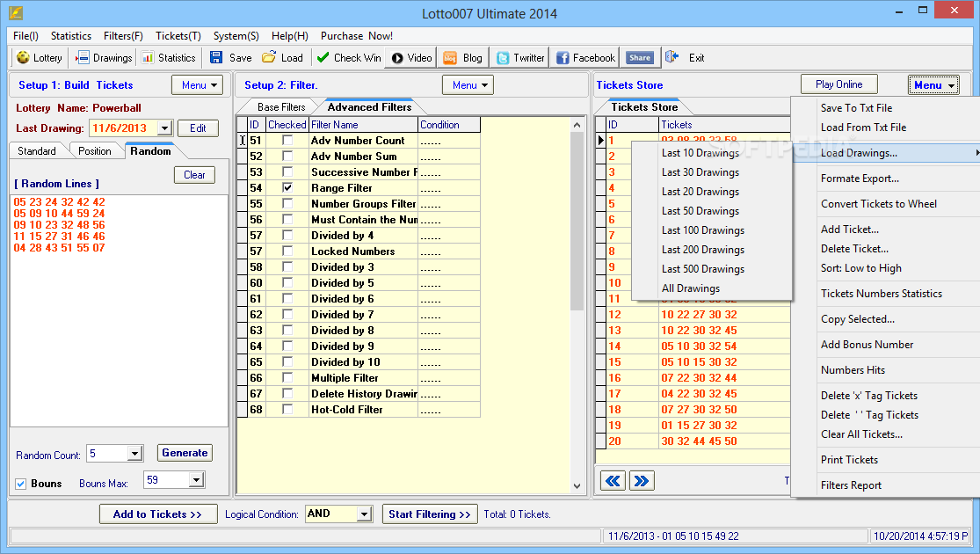The height and width of the screenshot is (554, 980).
Task: Go to previous tickets page arrow
Action: click(613, 481)
